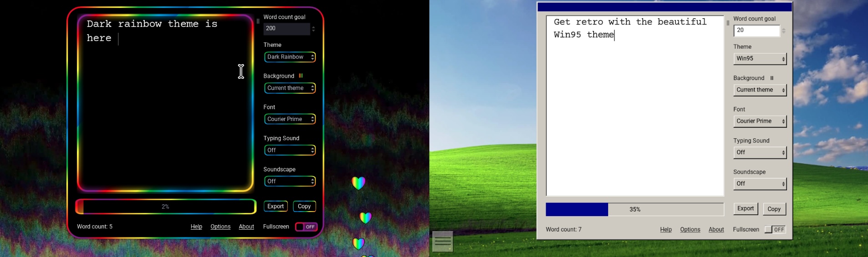The image size is (868, 257).
Task: Open Background dropdown in Win95 window
Action: click(x=760, y=90)
